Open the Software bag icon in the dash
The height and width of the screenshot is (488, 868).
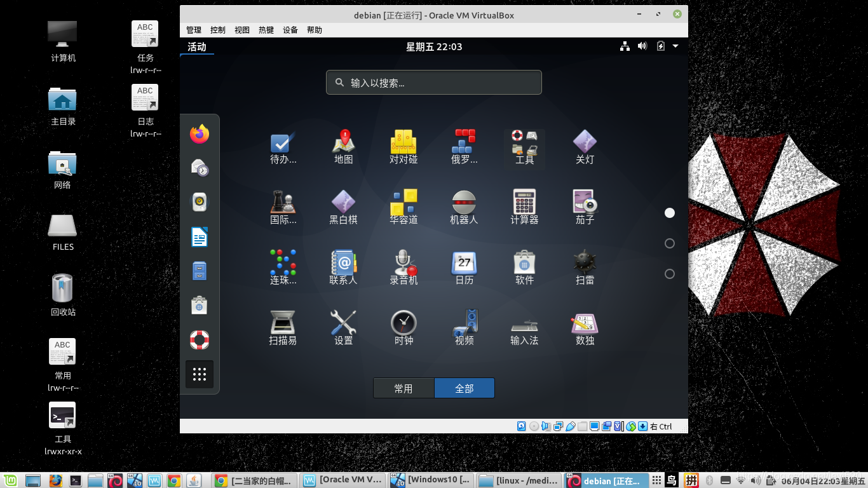click(x=200, y=306)
